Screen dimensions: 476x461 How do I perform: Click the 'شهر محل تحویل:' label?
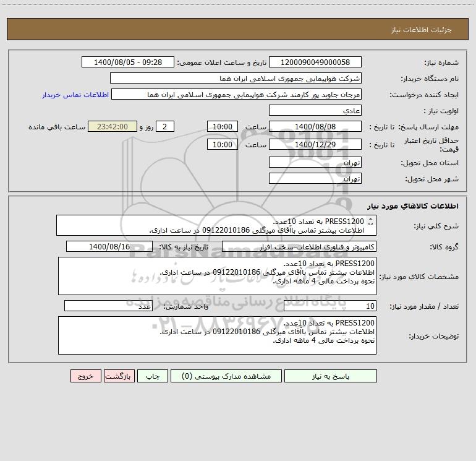432,179
